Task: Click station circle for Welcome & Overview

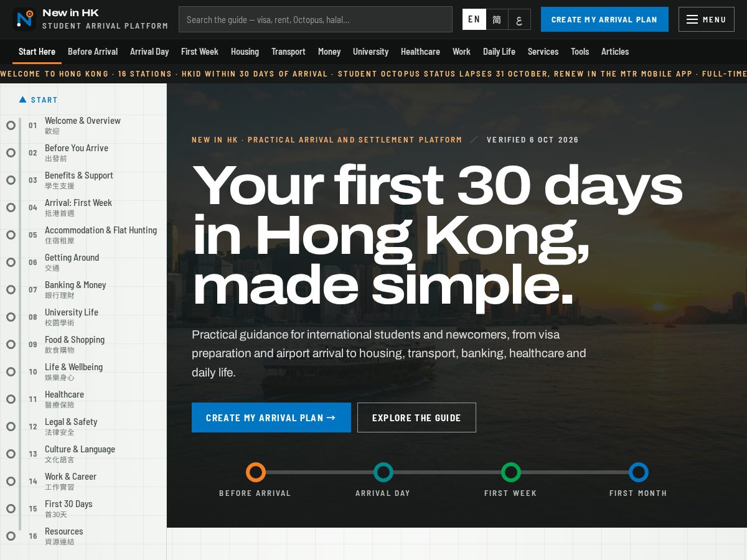Action: 11,125
